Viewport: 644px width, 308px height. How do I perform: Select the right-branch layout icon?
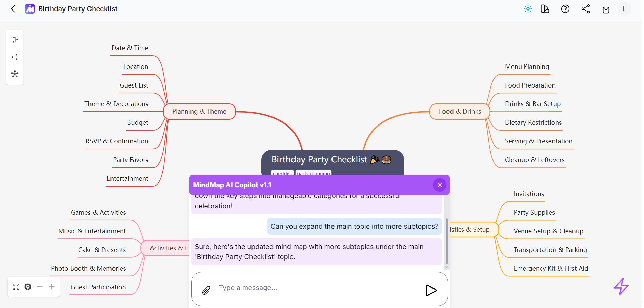(15, 40)
